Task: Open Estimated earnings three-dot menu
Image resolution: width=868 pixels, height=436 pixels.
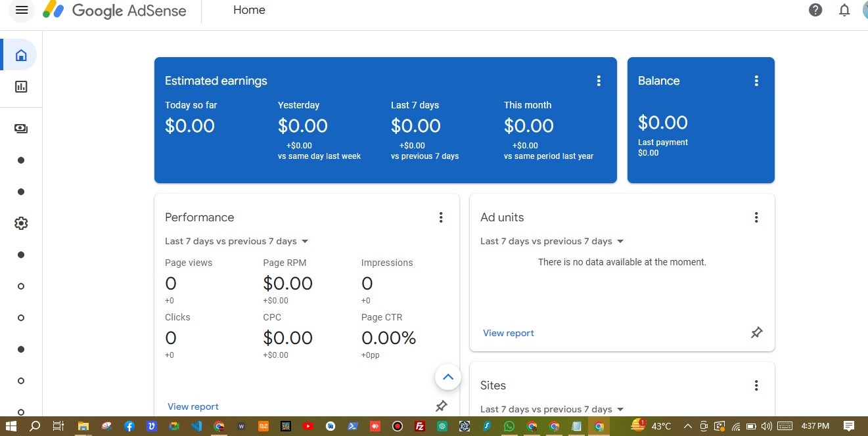Action: [599, 81]
